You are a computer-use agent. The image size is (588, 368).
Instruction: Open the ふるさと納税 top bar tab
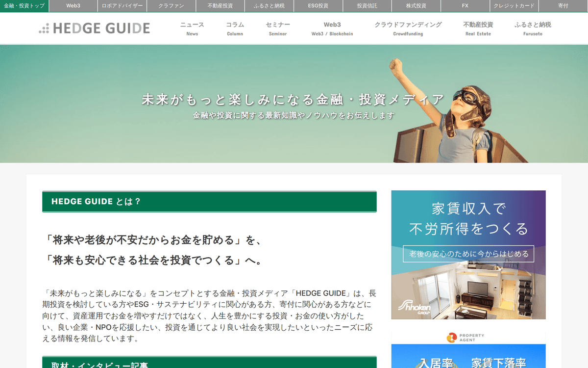(269, 6)
